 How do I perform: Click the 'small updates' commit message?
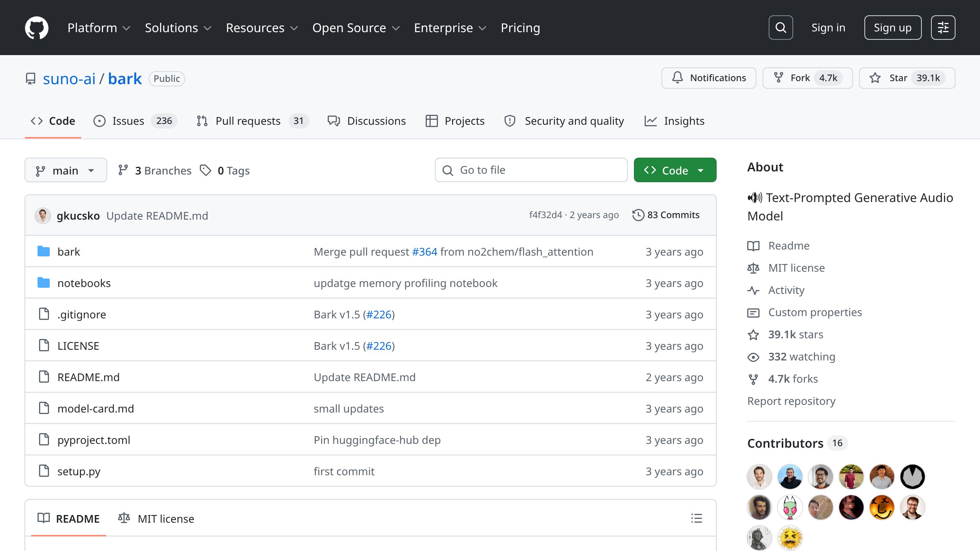(349, 409)
